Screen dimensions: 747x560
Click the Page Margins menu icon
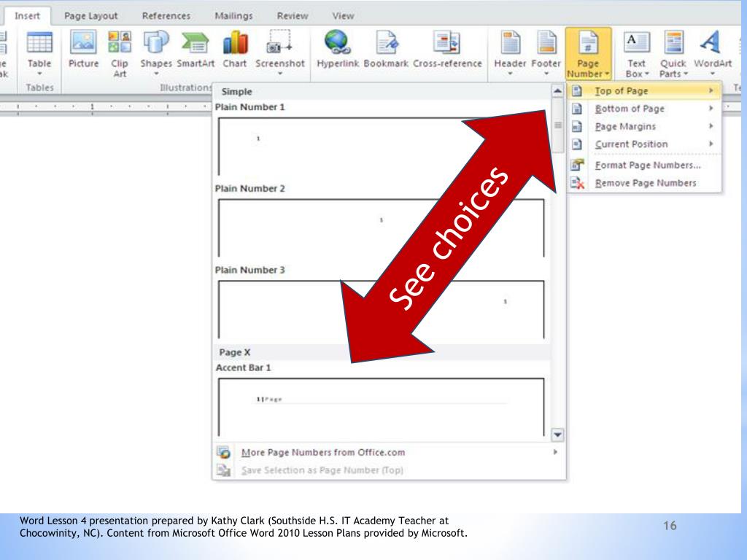[577, 126]
